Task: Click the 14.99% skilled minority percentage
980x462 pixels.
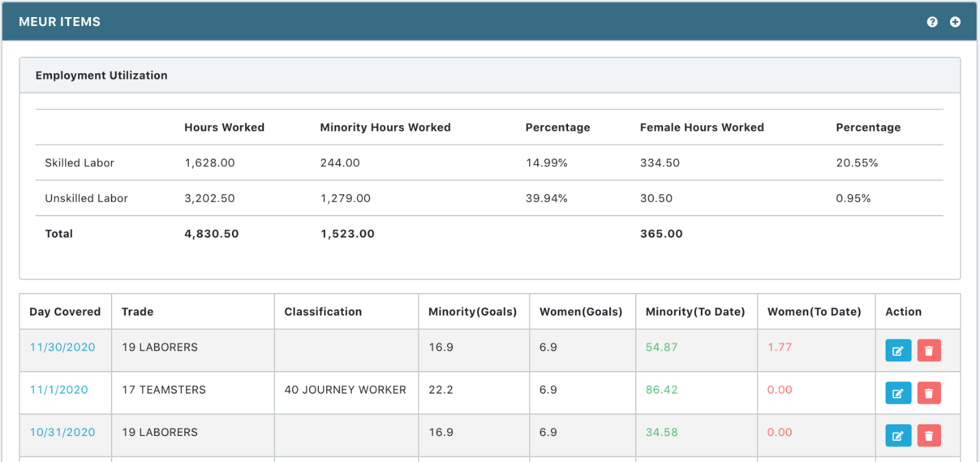Action: click(x=547, y=163)
